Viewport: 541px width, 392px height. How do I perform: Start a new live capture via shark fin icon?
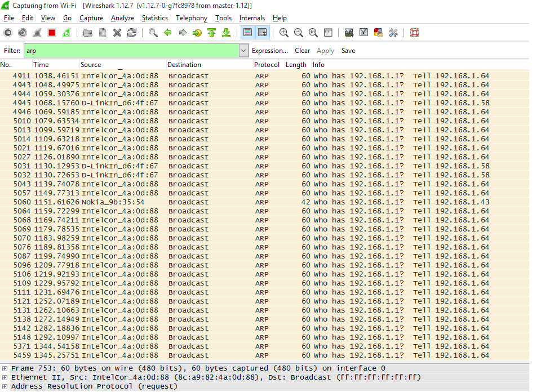coord(37,33)
